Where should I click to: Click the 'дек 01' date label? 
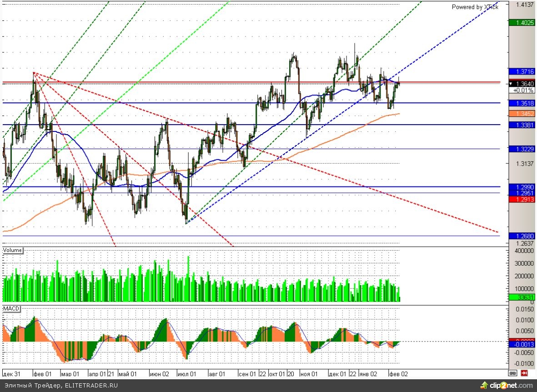point(337,374)
